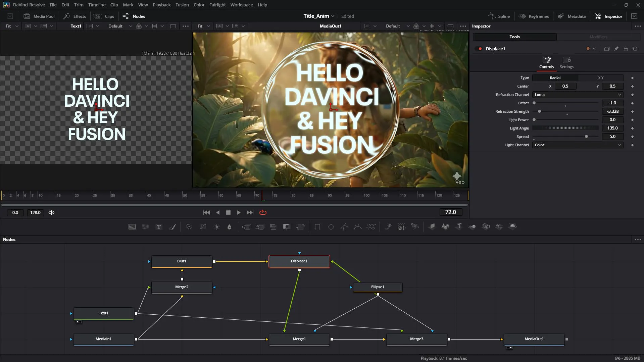The width and height of the screenshot is (644, 362).
Task: Expand Displace1 tile color chevron
Action: 594,49
